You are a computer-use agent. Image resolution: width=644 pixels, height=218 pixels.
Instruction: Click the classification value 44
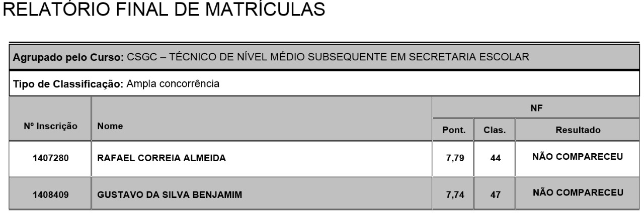[x=494, y=159]
